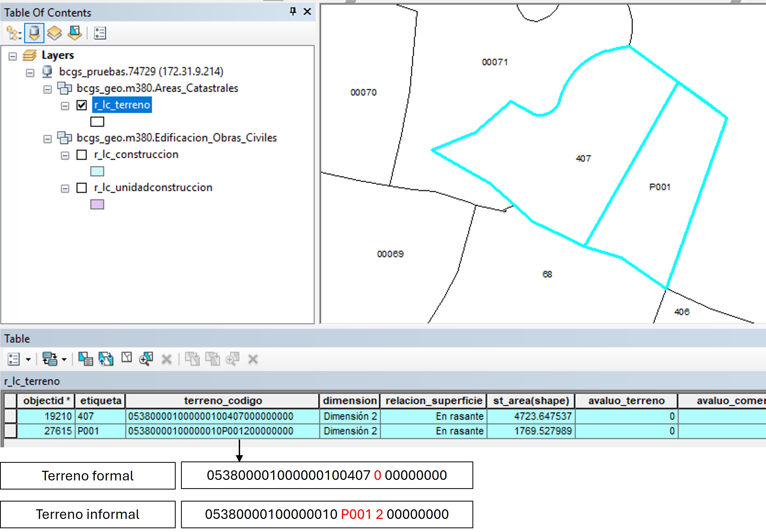
Task: Open Related Tables dropdown arrow
Action: click(x=64, y=359)
